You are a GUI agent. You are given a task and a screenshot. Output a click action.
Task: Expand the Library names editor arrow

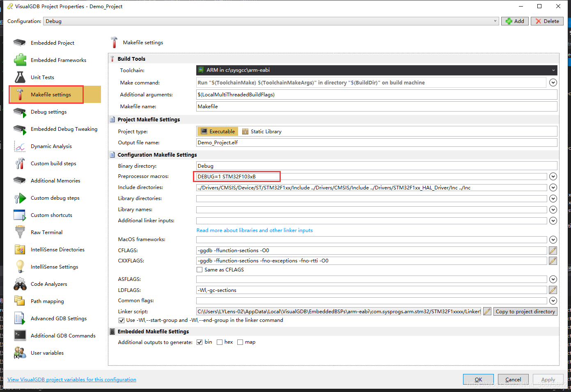(553, 210)
